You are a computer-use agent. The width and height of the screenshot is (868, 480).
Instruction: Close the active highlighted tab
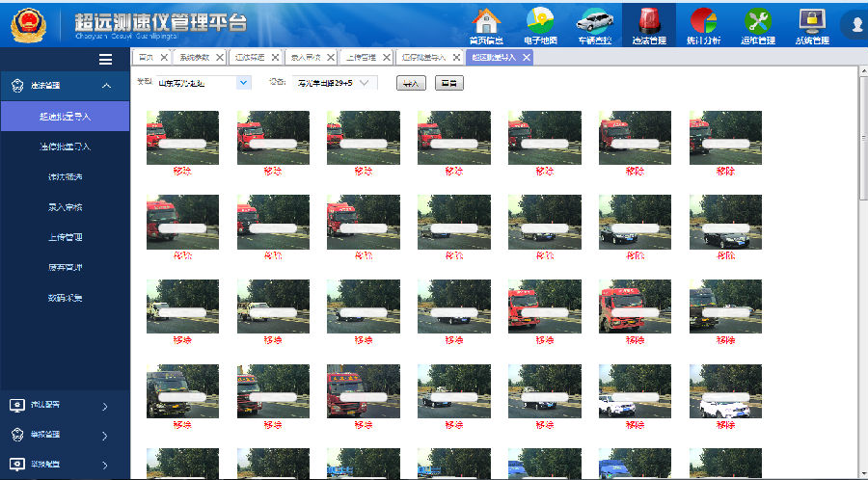pos(527,58)
